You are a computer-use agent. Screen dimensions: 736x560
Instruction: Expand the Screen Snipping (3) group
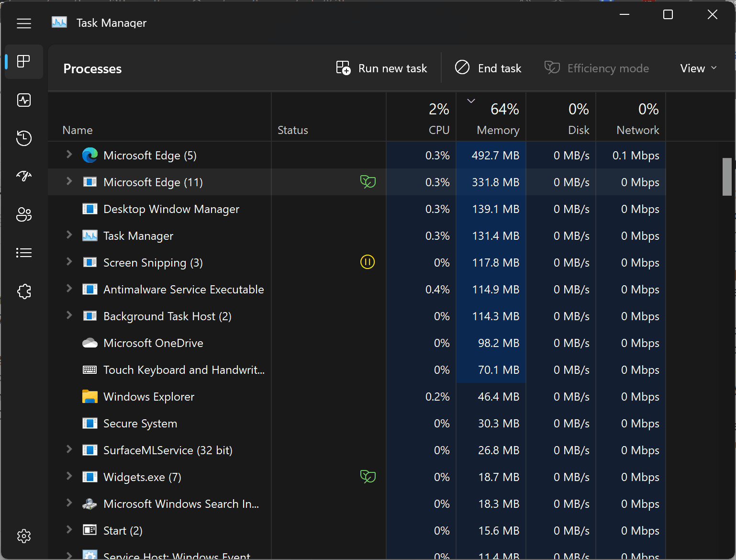(x=69, y=261)
